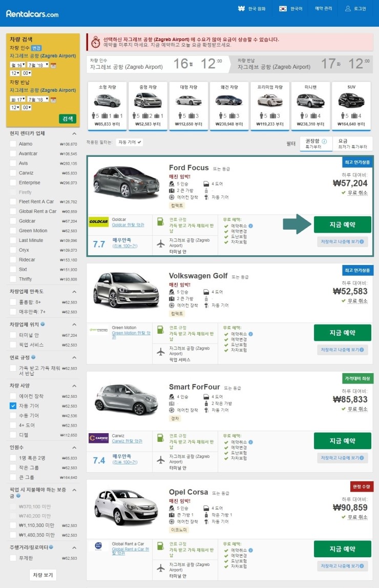
Task: Click 변경 to change pick-up location
Action: [x=36, y=48]
